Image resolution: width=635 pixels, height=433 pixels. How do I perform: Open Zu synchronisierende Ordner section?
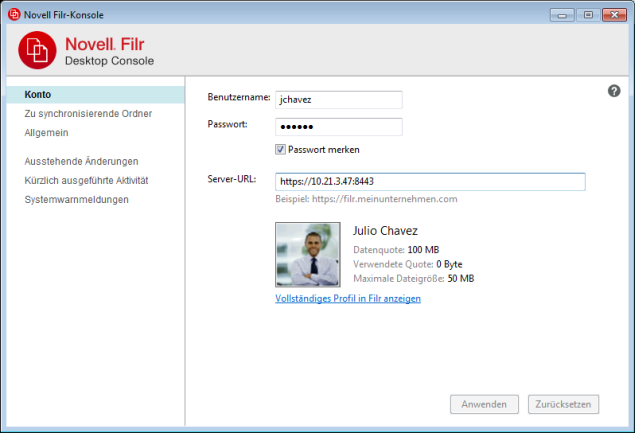[x=88, y=113]
